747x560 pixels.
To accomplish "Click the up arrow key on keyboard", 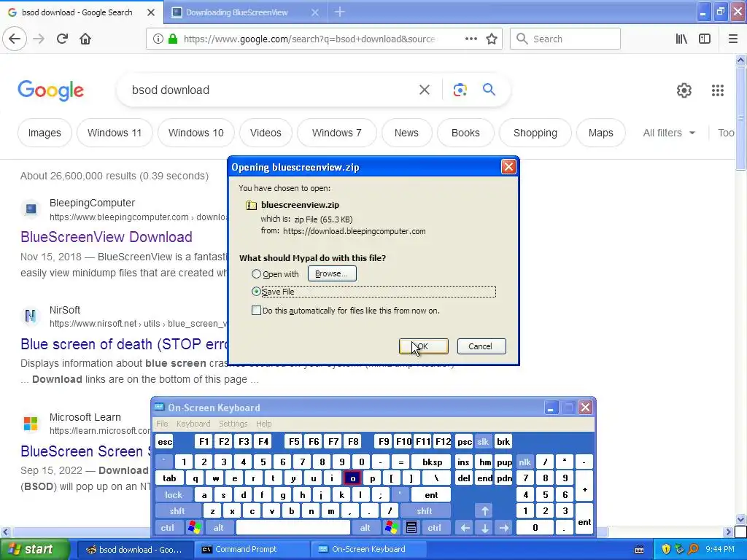I will (x=484, y=511).
